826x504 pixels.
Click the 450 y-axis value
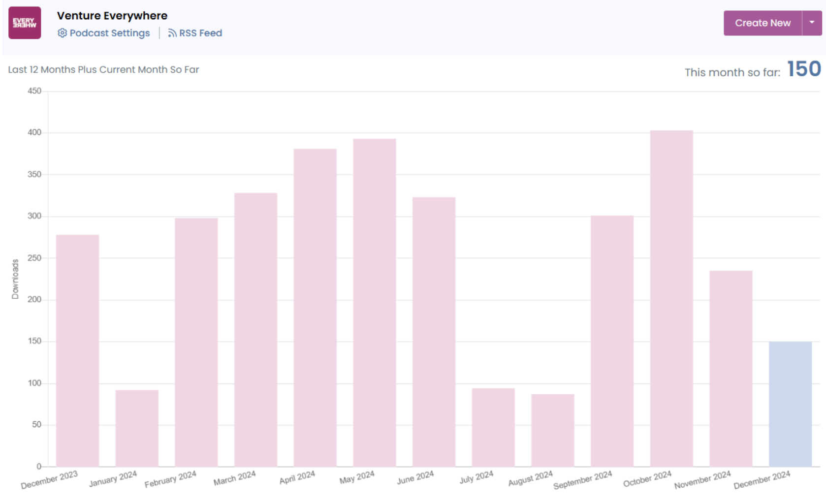pos(34,91)
